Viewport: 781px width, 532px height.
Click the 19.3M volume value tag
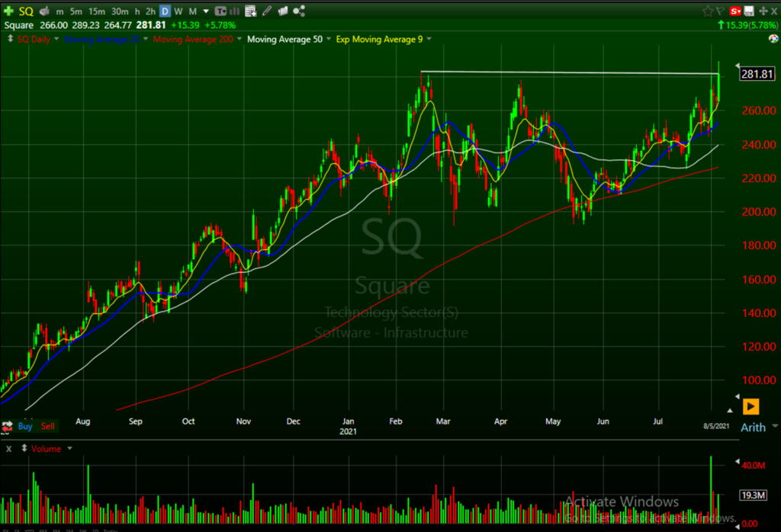click(753, 495)
